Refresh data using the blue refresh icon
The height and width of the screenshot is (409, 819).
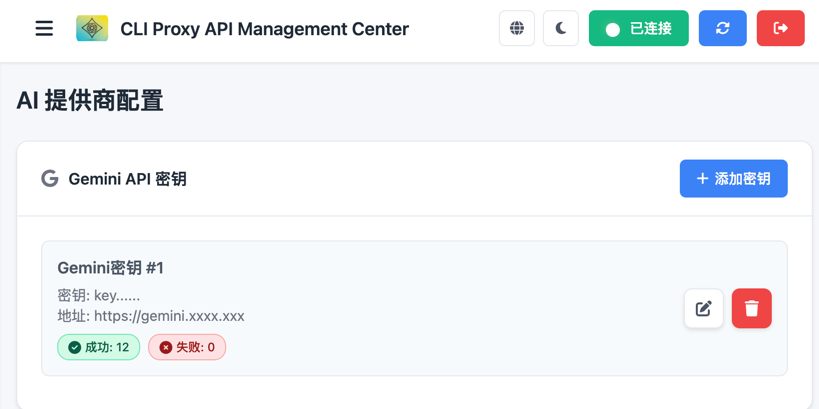[722, 29]
